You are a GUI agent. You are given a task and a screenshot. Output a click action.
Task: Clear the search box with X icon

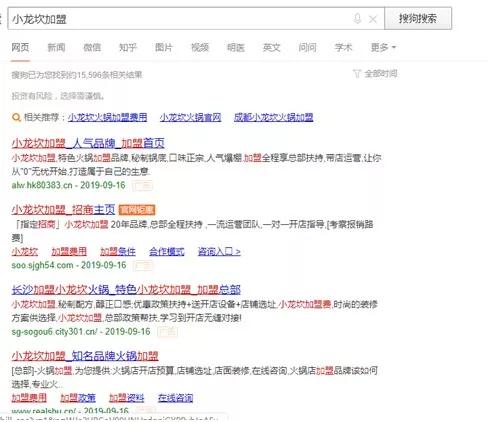[x=373, y=19]
